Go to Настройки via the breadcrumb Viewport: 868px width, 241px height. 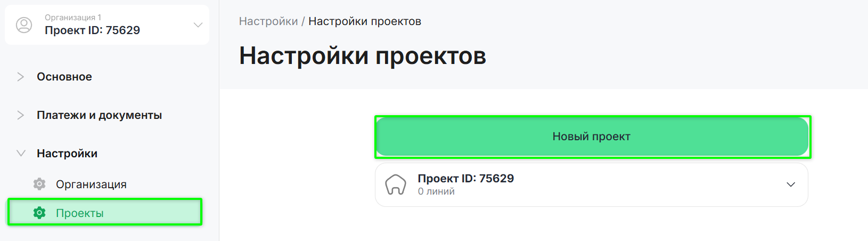tap(268, 21)
